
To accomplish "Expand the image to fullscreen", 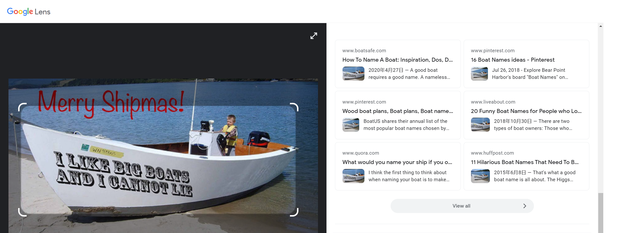I will [x=314, y=36].
